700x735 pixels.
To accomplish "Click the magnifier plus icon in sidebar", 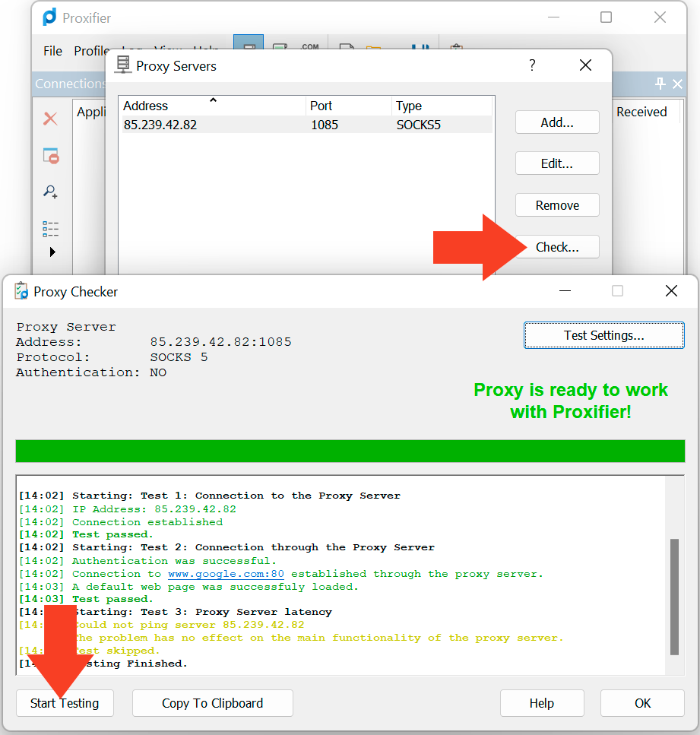I will point(50,192).
